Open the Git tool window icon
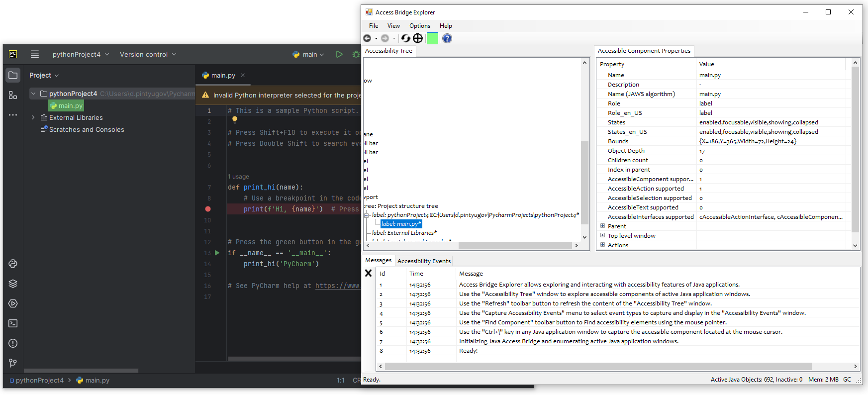Screen dimensions: 868x395 pos(13,363)
